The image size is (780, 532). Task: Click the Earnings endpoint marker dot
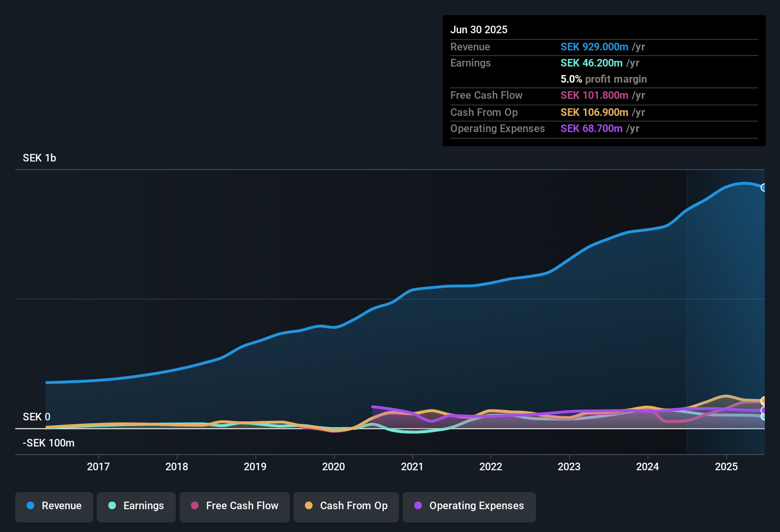764,417
